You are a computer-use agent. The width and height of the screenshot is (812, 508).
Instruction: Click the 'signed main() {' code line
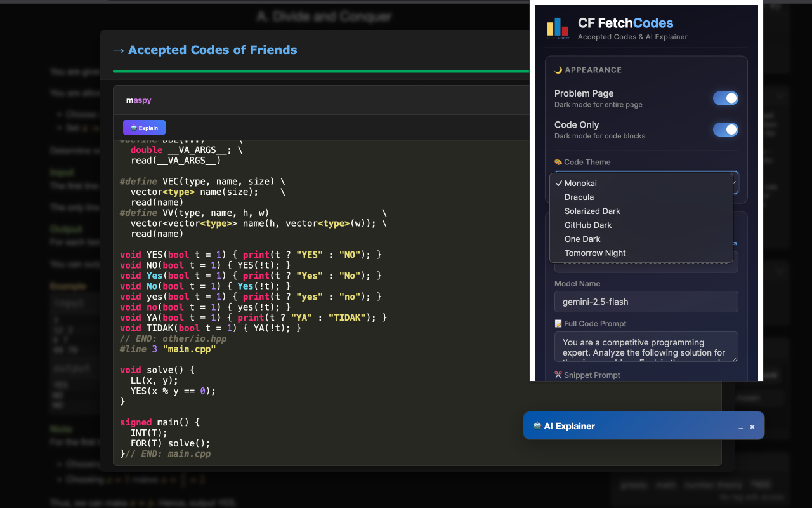pos(160,422)
